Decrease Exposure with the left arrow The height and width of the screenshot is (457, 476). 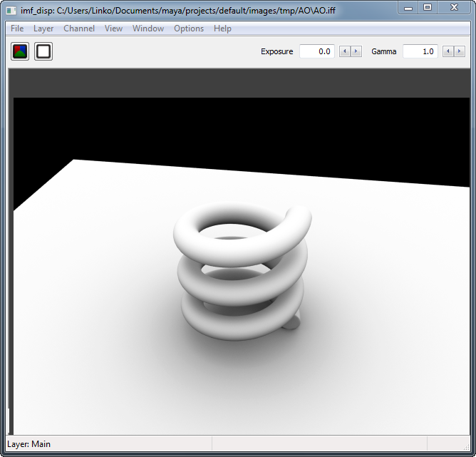[345, 51]
